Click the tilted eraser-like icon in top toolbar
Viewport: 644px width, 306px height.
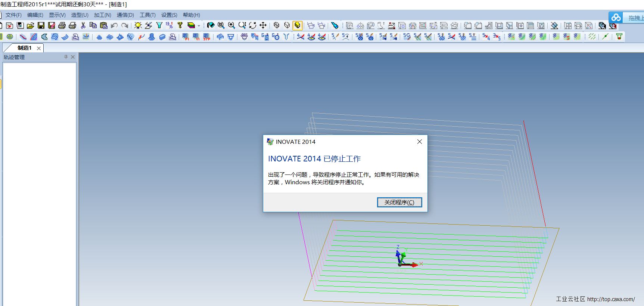pyautogui.click(x=554, y=25)
